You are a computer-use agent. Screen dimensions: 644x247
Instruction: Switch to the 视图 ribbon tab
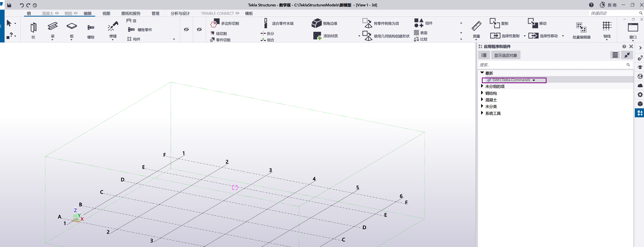[106, 13]
